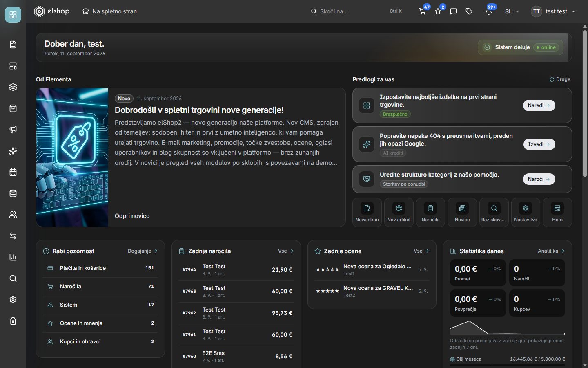
Task: Open the chat messages icon in header
Action: click(453, 11)
